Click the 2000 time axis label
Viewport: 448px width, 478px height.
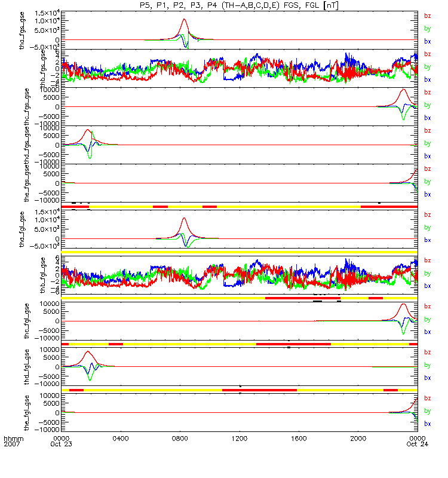coord(358,439)
